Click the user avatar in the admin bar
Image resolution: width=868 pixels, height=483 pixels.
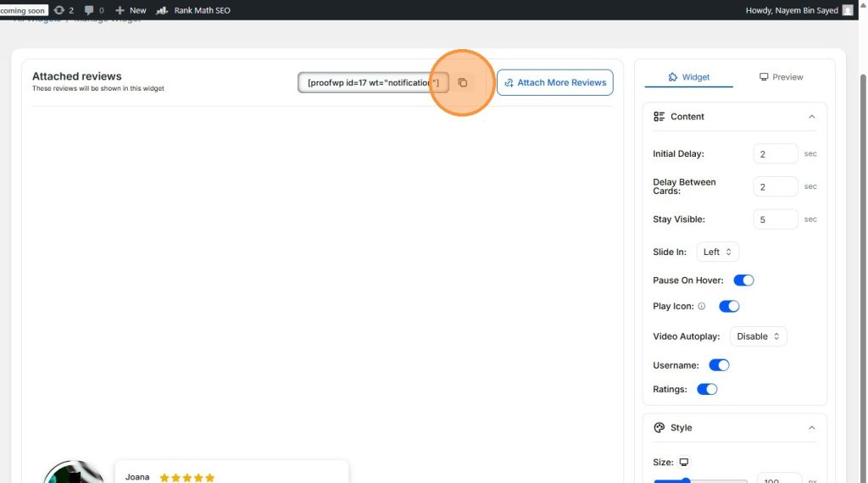pyautogui.click(x=848, y=10)
